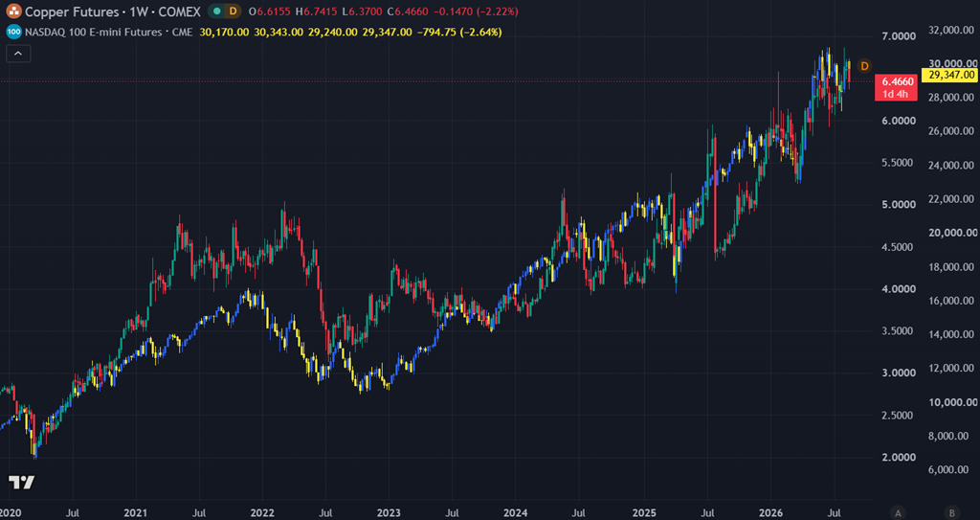Click the open value O6.6155 in legend
The image size is (980, 520).
click(x=271, y=11)
